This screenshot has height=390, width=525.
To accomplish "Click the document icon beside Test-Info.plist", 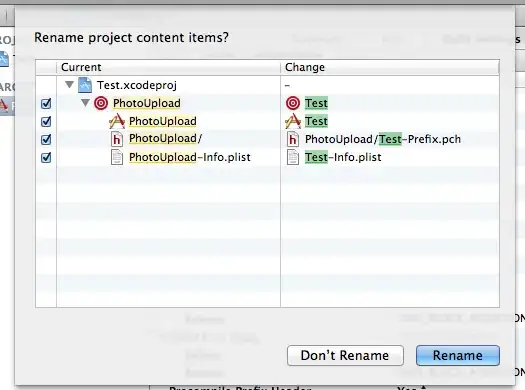I will click(293, 157).
